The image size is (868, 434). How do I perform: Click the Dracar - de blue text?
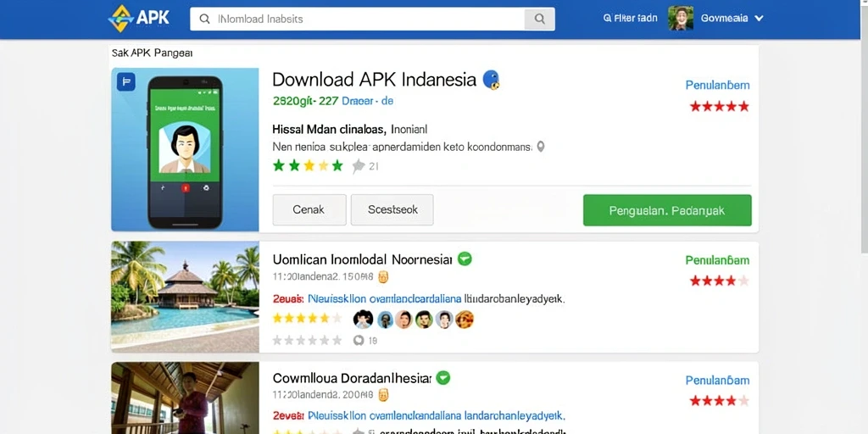pos(368,102)
